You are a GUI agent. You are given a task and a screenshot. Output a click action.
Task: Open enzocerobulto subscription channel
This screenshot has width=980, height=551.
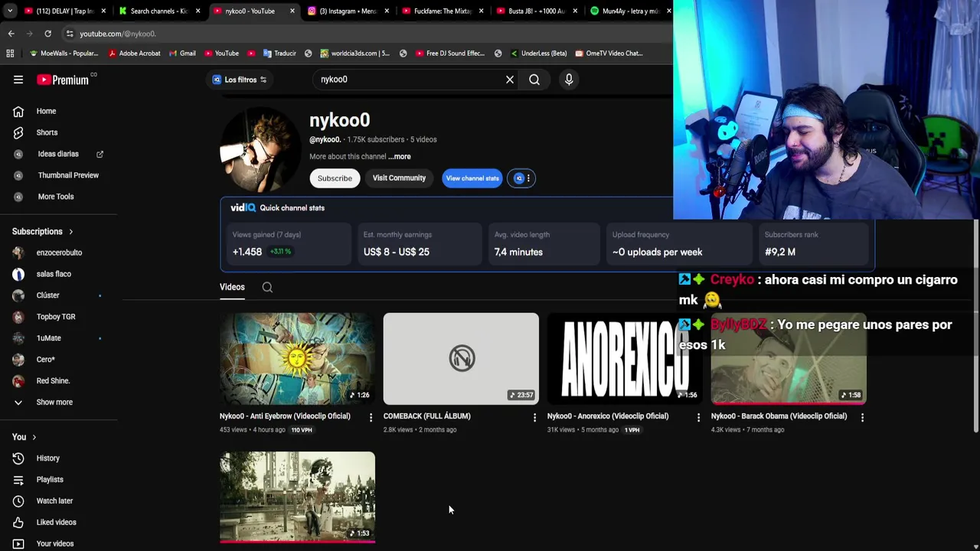click(59, 253)
